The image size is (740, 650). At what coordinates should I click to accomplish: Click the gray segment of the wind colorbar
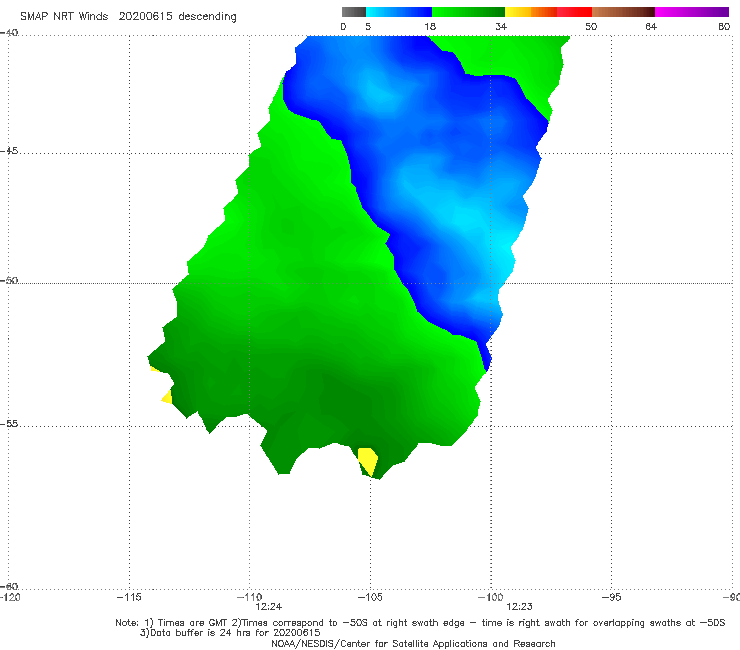(353, 12)
